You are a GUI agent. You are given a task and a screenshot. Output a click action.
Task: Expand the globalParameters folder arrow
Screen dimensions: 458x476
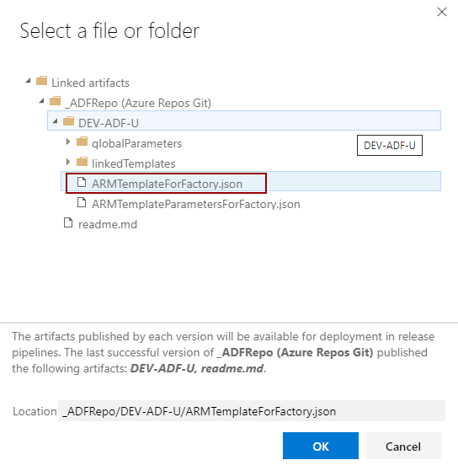[68, 142]
